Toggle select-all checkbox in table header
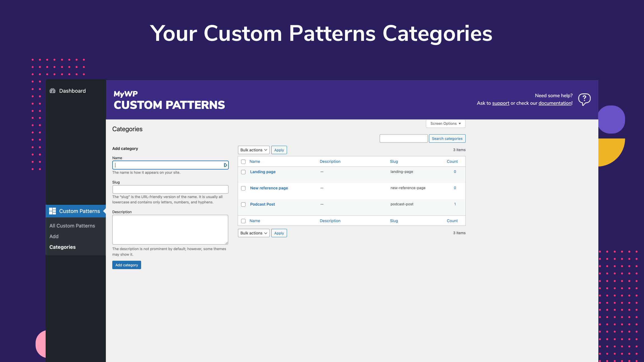The width and height of the screenshot is (644, 362). (243, 162)
